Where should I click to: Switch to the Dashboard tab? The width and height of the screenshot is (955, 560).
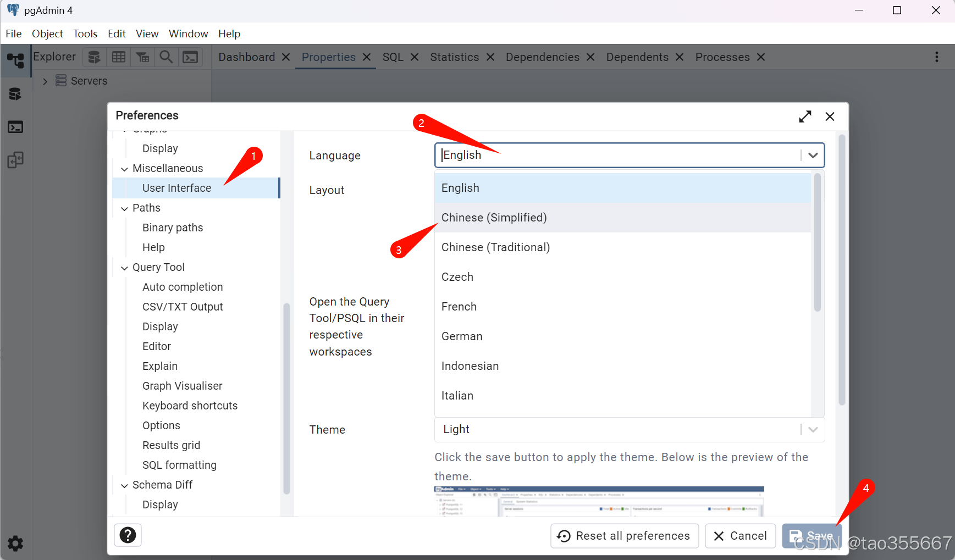point(246,57)
